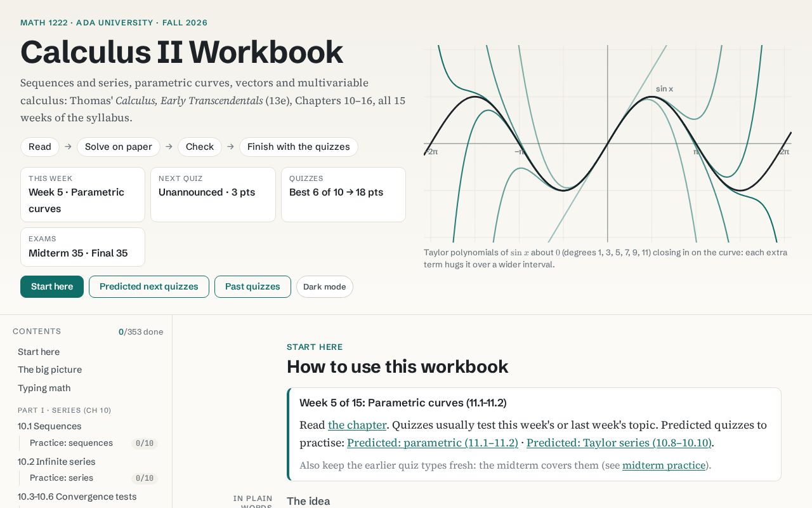
Task: Follow the 'midterm practice' link
Action: [x=664, y=465]
